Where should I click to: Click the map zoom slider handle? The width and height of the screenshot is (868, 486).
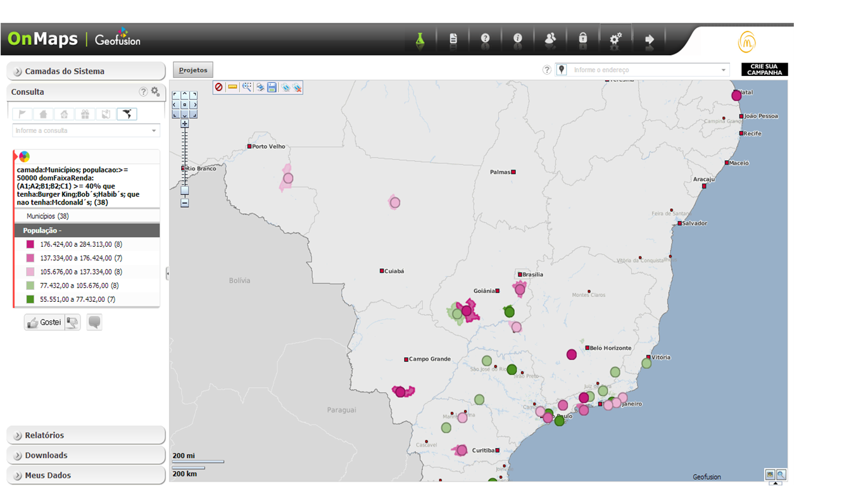pyautogui.click(x=184, y=190)
